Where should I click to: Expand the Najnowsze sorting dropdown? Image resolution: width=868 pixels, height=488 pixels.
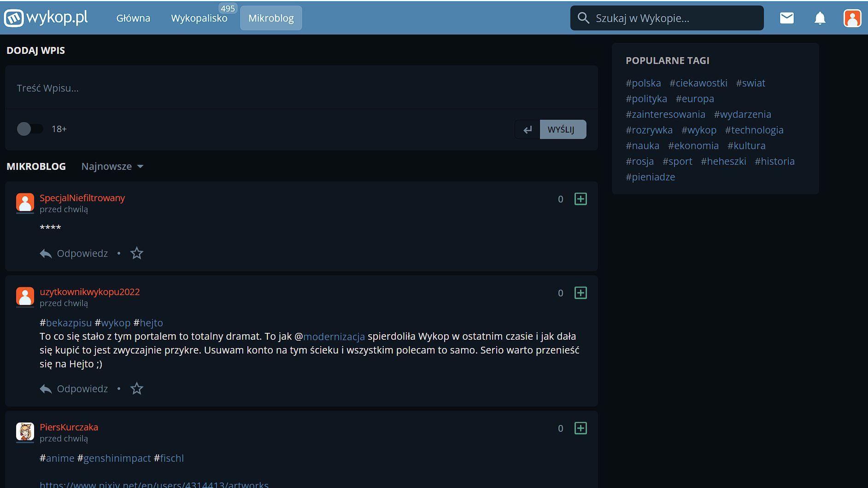tap(112, 166)
